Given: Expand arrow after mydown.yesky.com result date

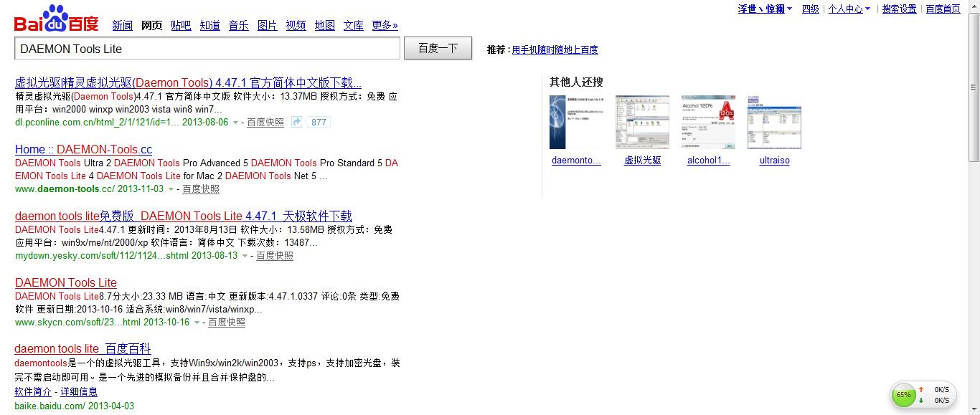Looking at the screenshot, I should point(245,256).
